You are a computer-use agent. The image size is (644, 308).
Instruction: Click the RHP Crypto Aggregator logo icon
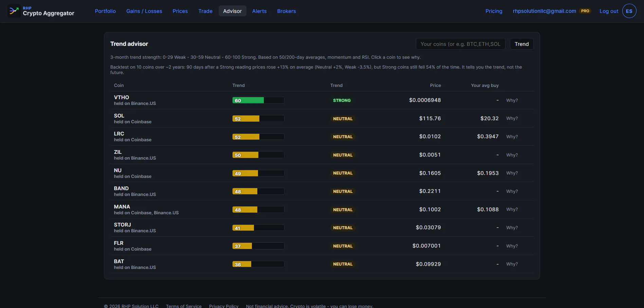pyautogui.click(x=14, y=11)
